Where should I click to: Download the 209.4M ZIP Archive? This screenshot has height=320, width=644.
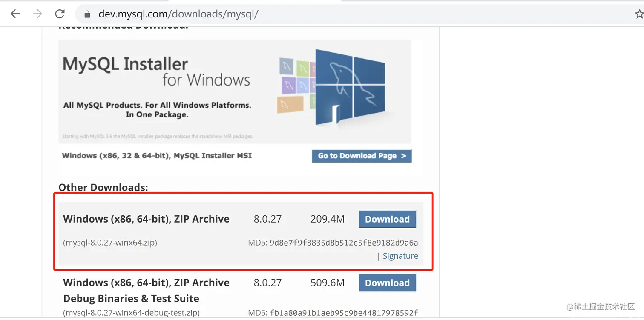387,219
